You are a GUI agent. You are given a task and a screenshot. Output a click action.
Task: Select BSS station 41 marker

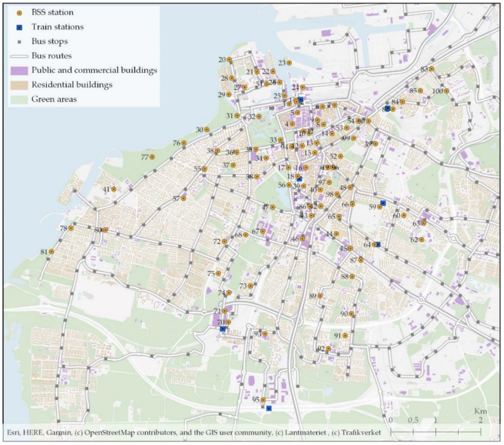coord(114,189)
